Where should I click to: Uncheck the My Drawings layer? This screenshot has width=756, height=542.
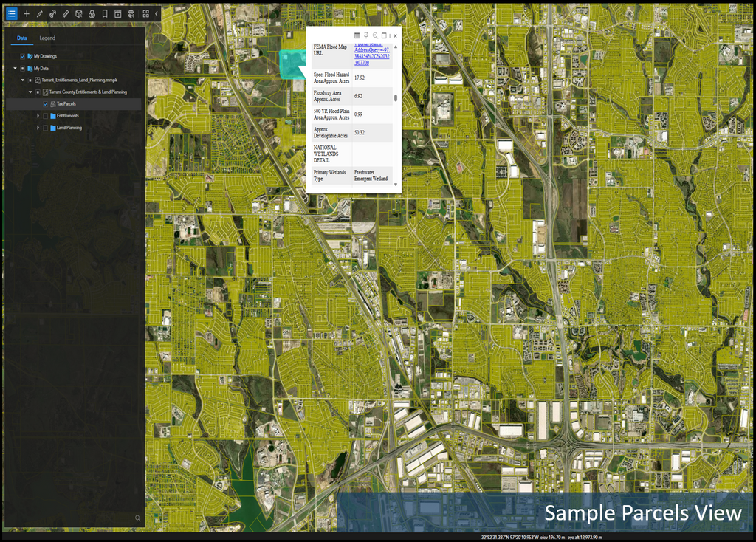(x=23, y=56)
